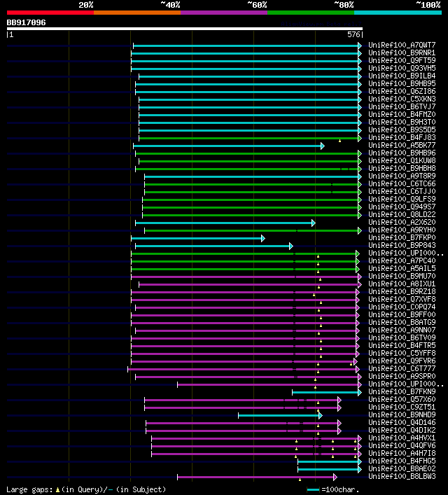Viewport: 448px width, 495px height.
Task: Select the UniRef100_Q949S7 label
Action: pyautogui.click(x=402, y=207)
